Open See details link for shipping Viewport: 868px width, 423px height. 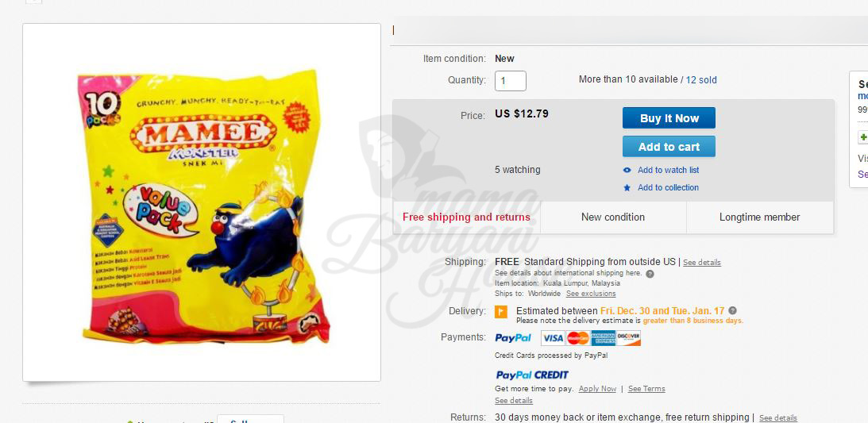pyautogui.click(x=702, y=263)
